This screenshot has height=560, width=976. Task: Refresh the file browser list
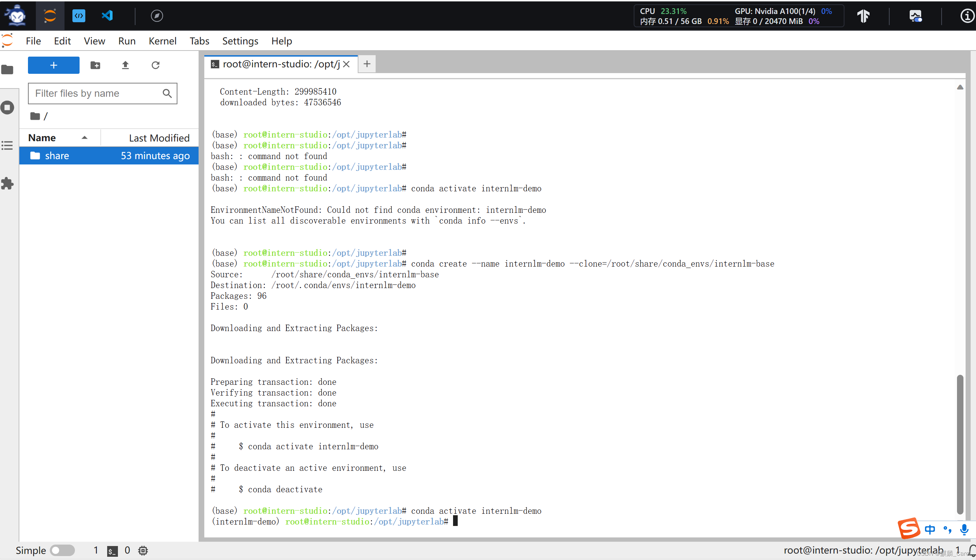point(156,65)
